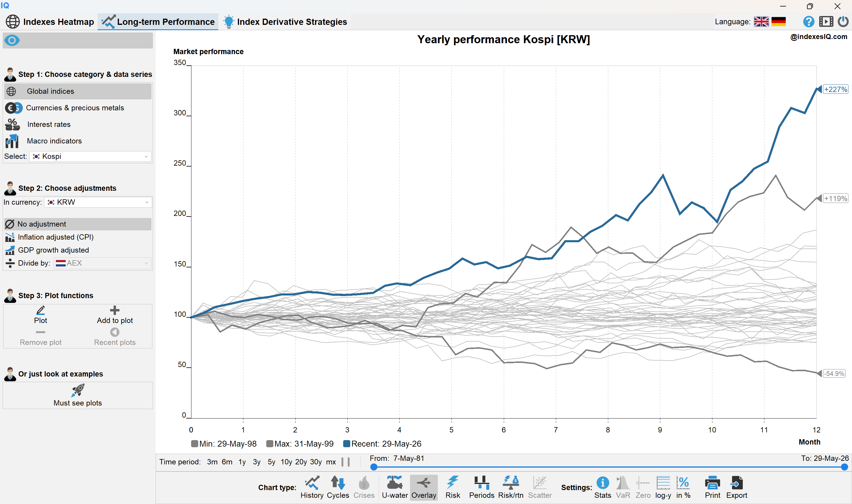Open the Risk/rtn chart

coord(510,487)
